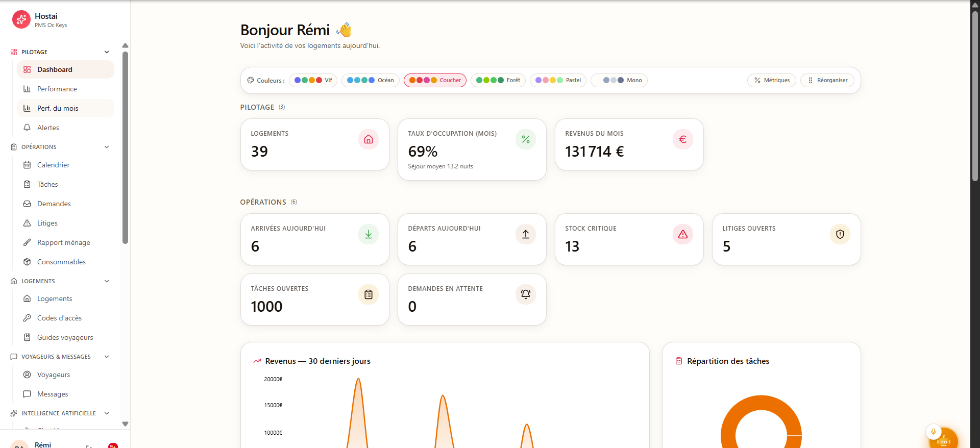Click the brush icon beside Rapport ménage
980x448 pixels.
tap(27, 242)
